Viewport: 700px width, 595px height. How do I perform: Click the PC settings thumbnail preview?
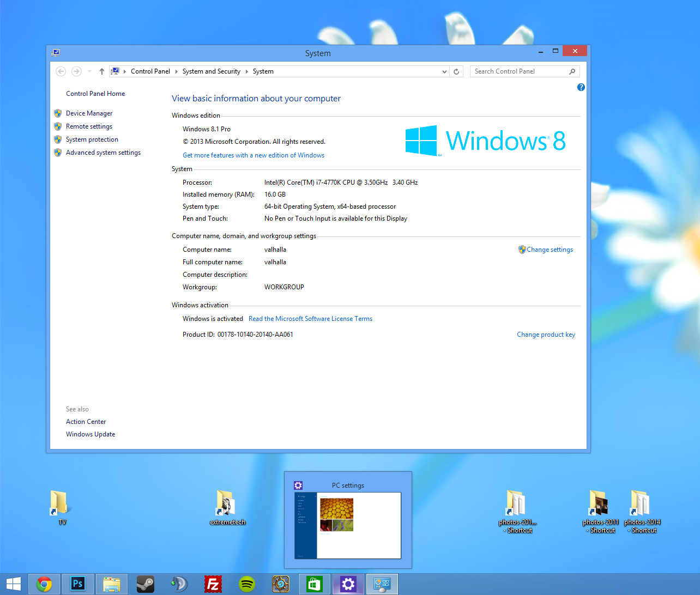(347, 525)
